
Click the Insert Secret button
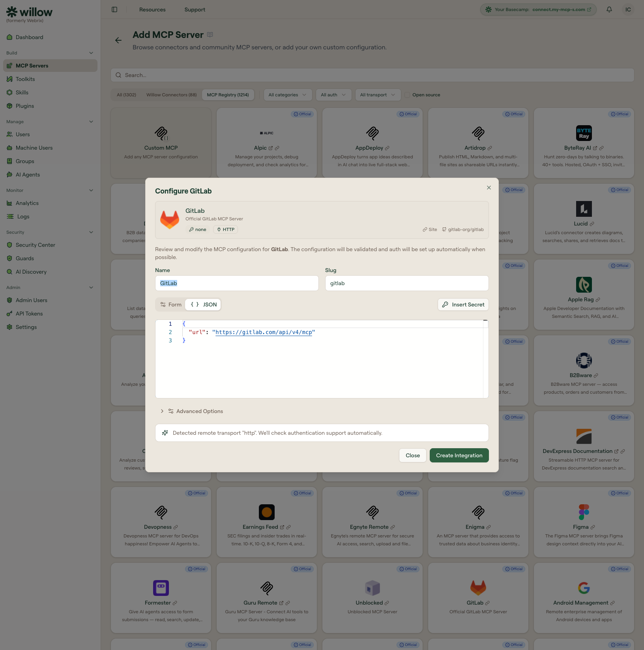tap(463, 304)
